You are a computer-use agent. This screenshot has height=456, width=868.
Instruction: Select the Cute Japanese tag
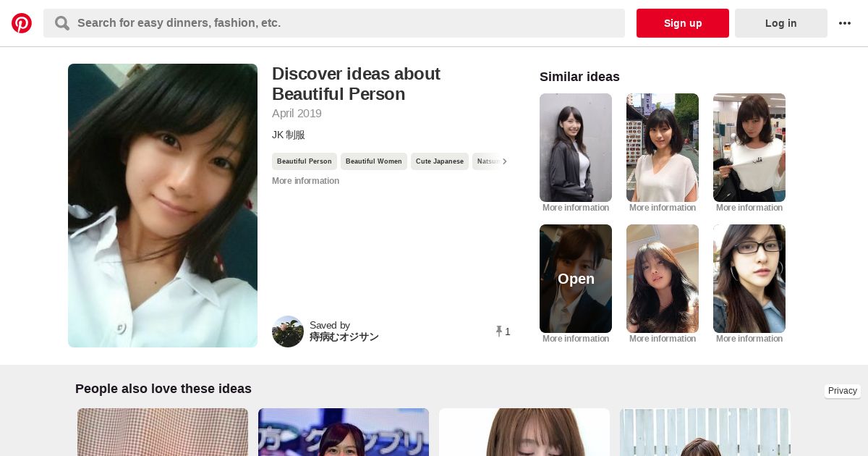click(440, 161)
